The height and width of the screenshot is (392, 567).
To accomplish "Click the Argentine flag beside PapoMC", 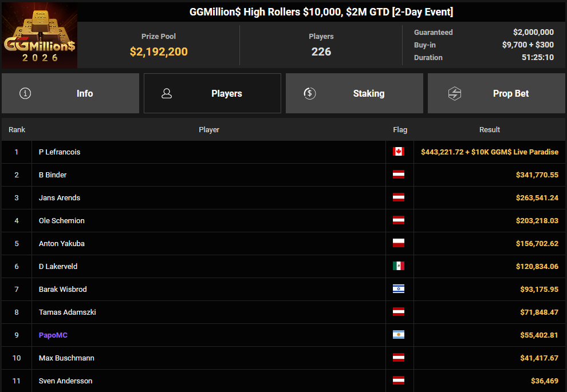I will coord(399,335).
